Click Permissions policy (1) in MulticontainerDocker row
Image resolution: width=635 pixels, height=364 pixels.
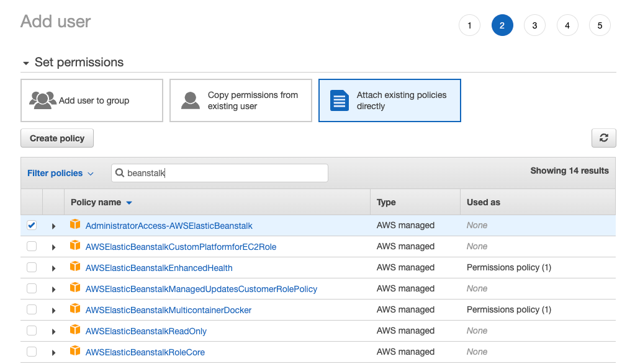tap(509, 309)
